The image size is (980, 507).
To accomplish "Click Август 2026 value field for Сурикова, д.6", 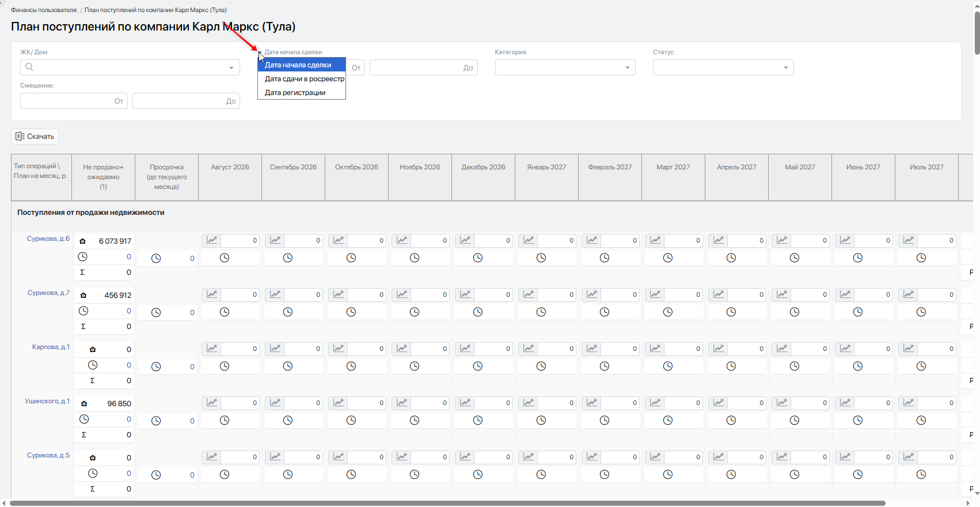I will coord(240,240).
